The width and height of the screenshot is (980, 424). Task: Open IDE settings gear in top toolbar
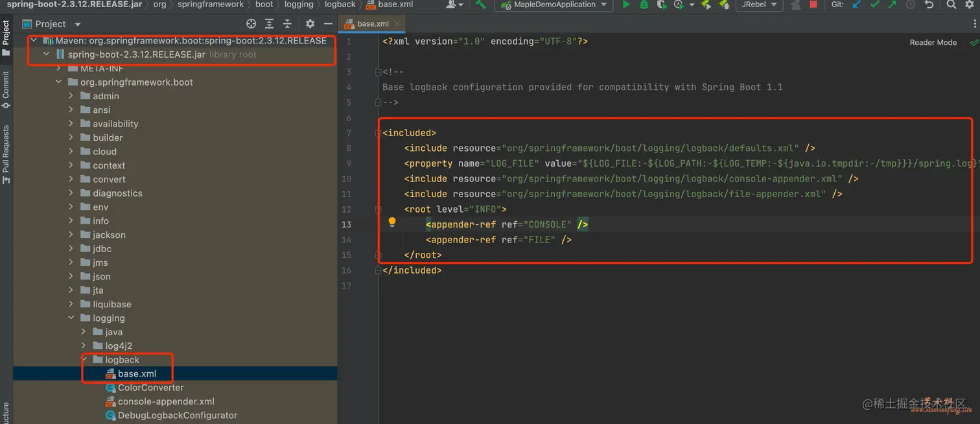(971, 5)
